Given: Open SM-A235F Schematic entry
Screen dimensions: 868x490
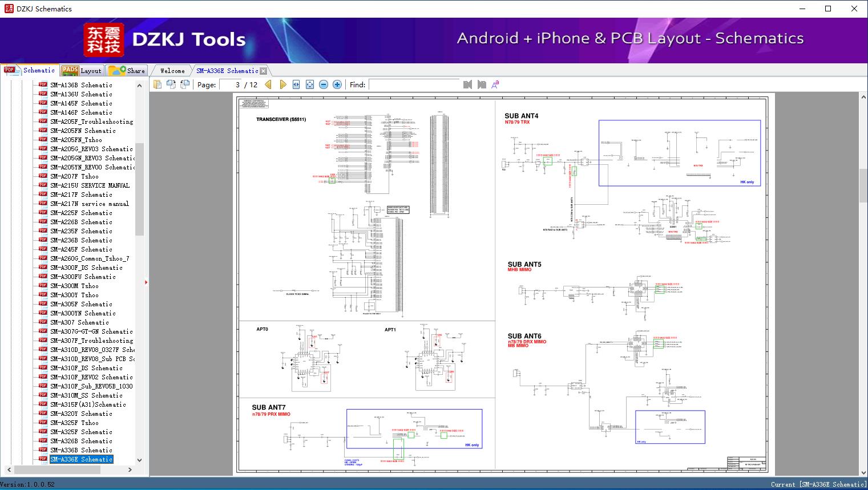Looking at the screenshot, I should tap(81, 231).
